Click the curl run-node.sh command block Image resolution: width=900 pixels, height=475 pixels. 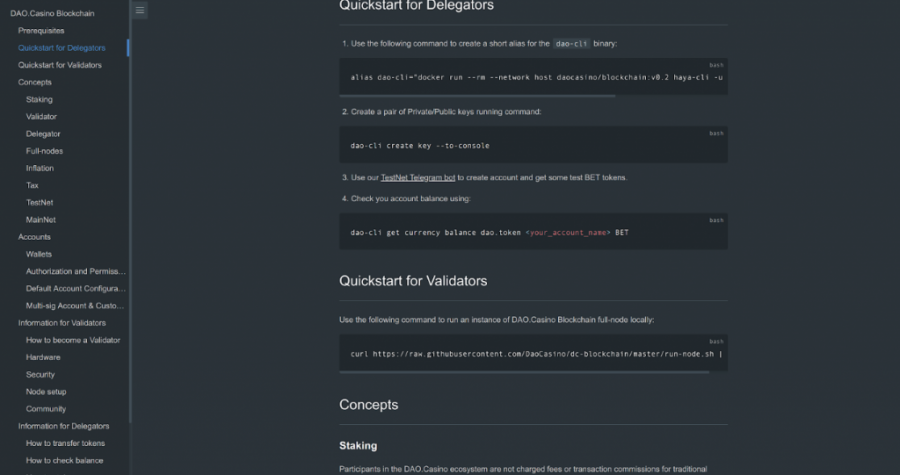(533, 353)
